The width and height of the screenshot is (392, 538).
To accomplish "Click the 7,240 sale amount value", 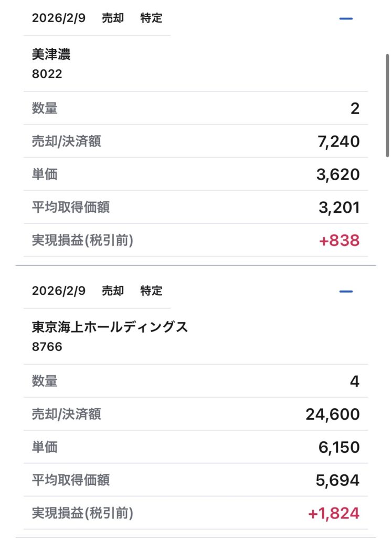I will pos(338,141).
